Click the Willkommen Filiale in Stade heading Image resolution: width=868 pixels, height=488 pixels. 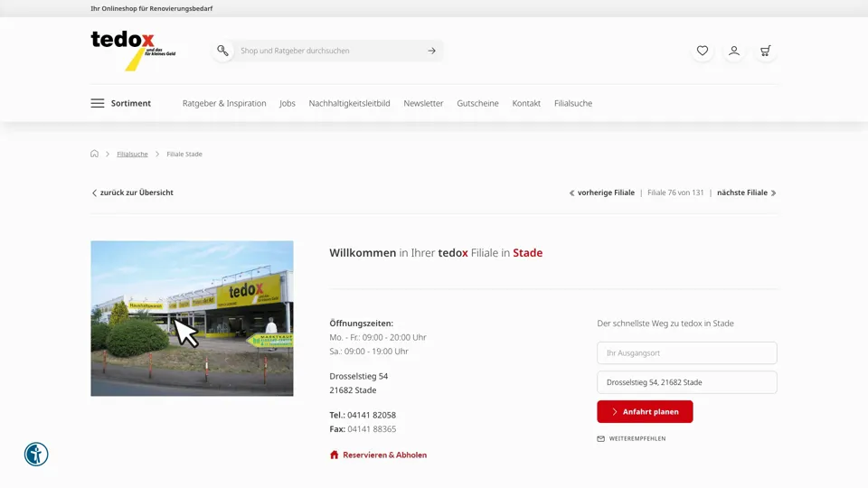pos(436,253)
